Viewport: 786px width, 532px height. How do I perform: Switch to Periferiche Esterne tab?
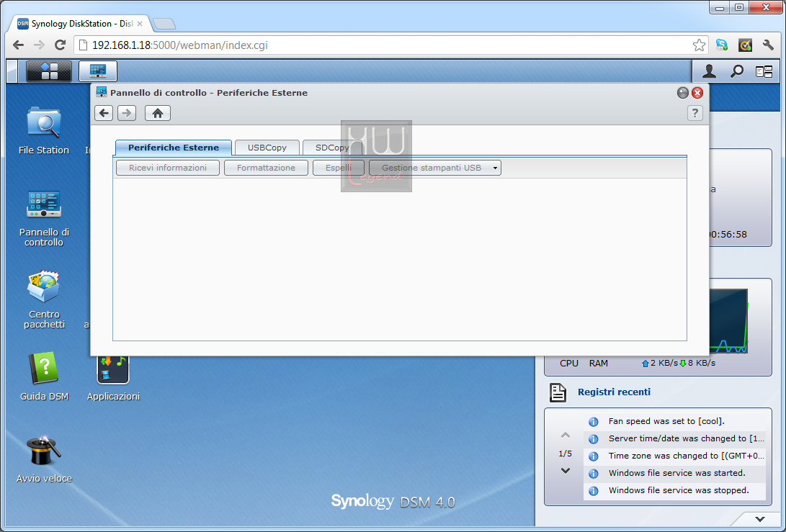tap(174, 148)
